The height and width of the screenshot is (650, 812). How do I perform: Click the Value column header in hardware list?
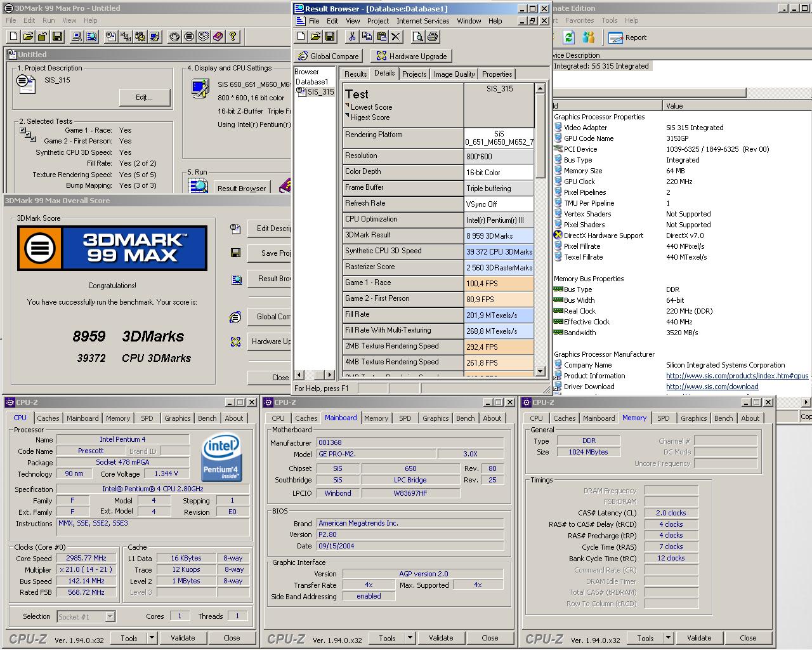(737, 106)
